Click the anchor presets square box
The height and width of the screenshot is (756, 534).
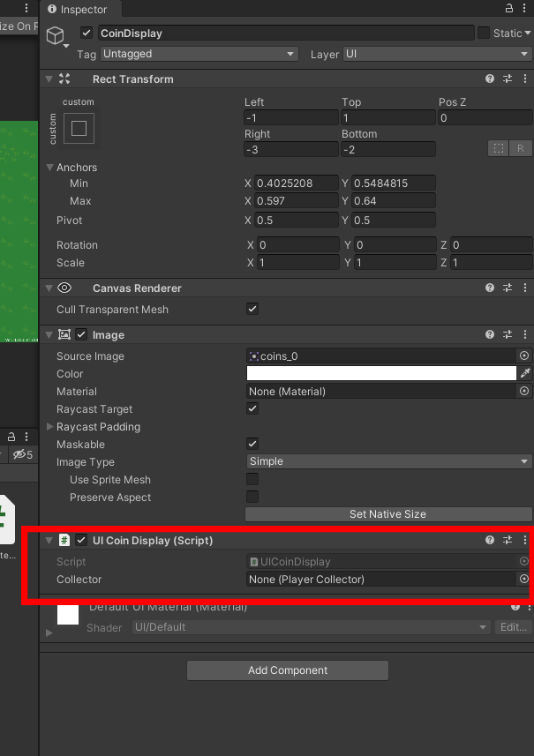[79, 128]
